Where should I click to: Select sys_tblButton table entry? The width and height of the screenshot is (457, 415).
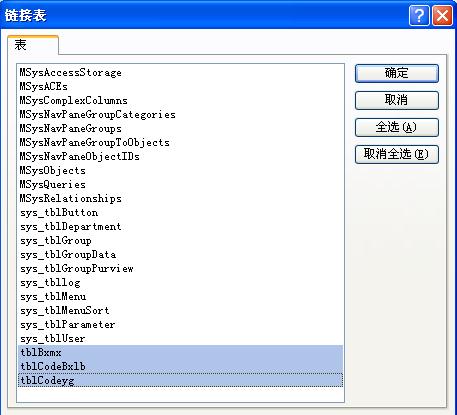pos(180,213)
